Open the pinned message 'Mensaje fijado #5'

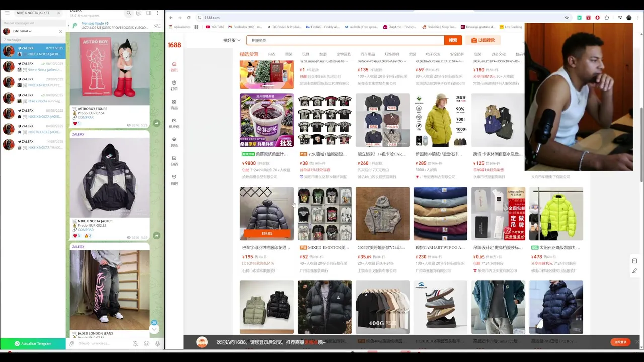tap(111, 25)
